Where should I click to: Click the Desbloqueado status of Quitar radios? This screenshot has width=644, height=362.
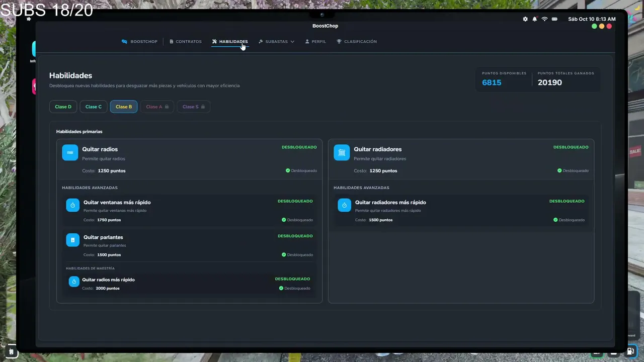[301, 170]
